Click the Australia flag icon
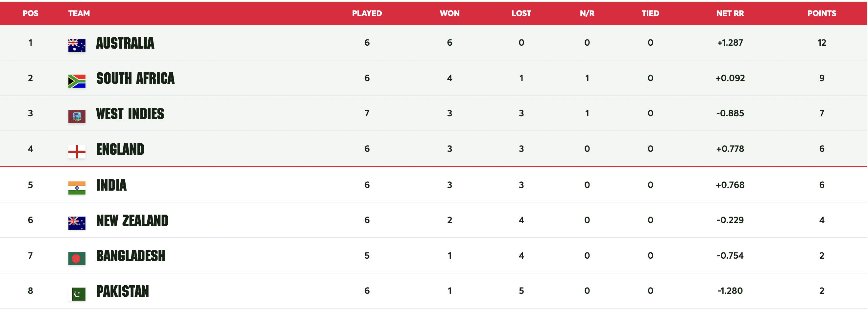 click(x=77, y=45)
